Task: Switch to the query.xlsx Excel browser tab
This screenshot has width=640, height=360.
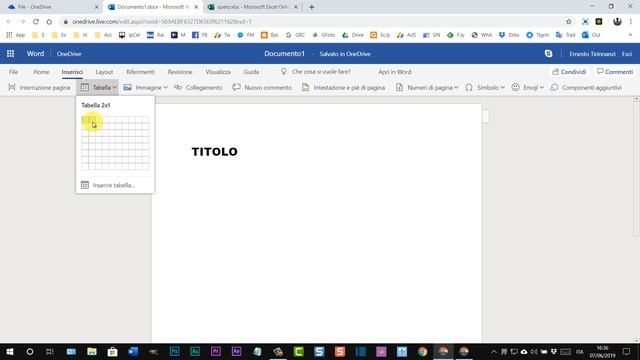Action: (253, 7)
